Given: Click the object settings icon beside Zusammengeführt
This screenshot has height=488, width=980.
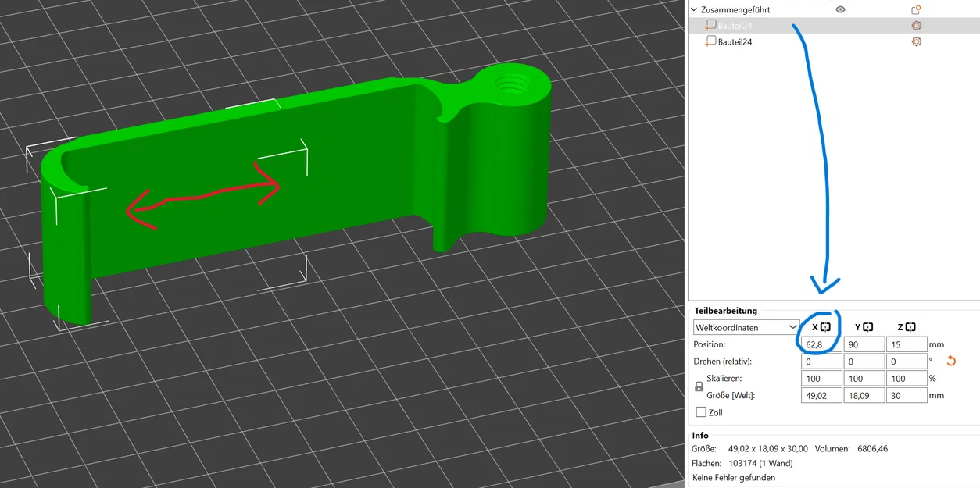Looking at the screenshot, I should pyautogui.click(x=916, y=10).
